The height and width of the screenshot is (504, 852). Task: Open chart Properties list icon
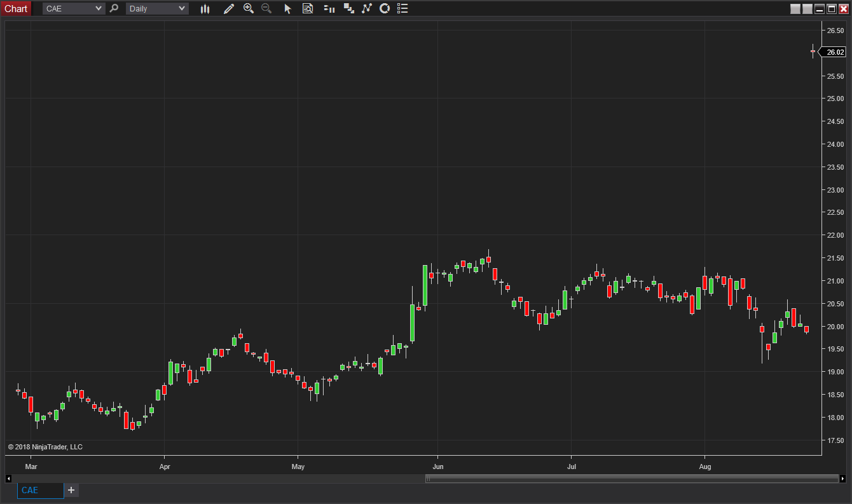pyautogui.click(x=402, y=9)
